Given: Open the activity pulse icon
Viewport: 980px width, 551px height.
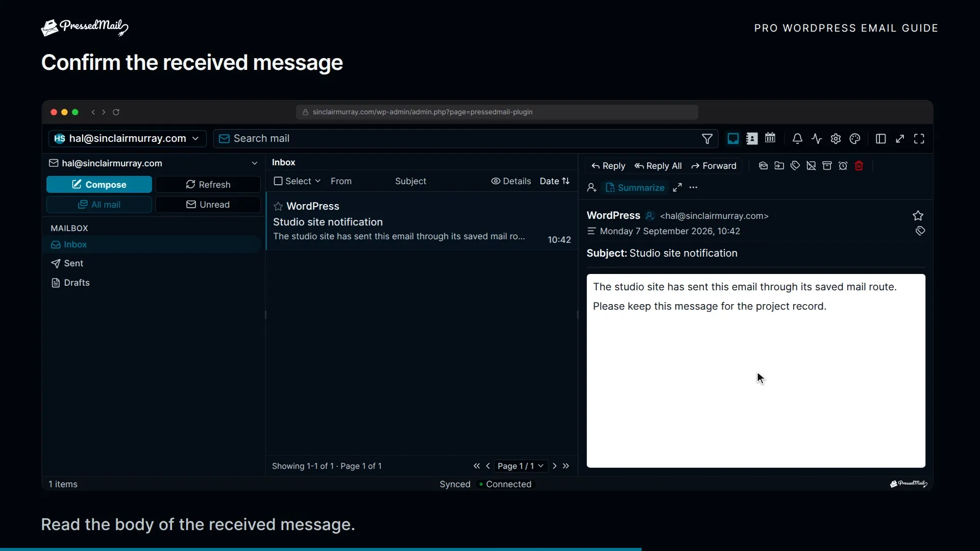Looking at the screenshot, I should (x=817, y=139).
